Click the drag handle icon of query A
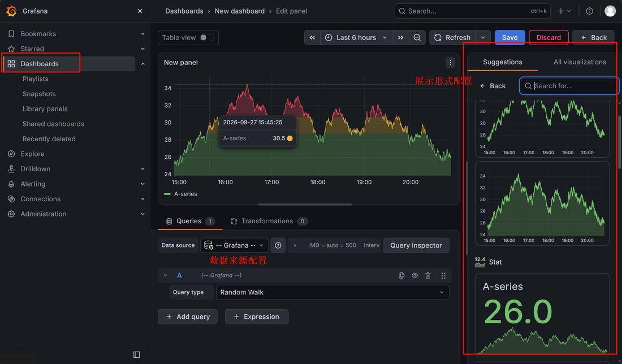Image resolution: width=622 pixels, height=364 pixels. (x=443, y=275)
